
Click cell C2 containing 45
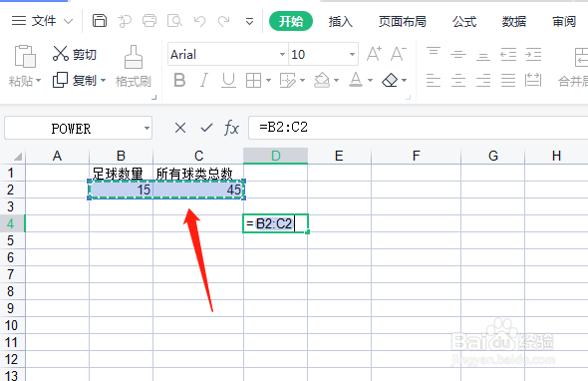click(198, 190)
